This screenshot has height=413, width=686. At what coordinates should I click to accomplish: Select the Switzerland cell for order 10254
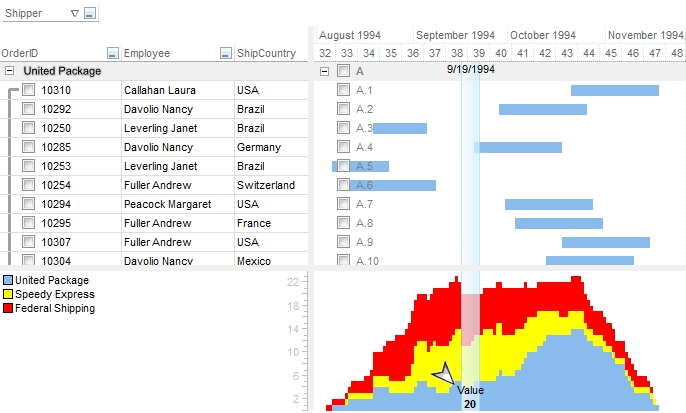(x=266, y=185)
